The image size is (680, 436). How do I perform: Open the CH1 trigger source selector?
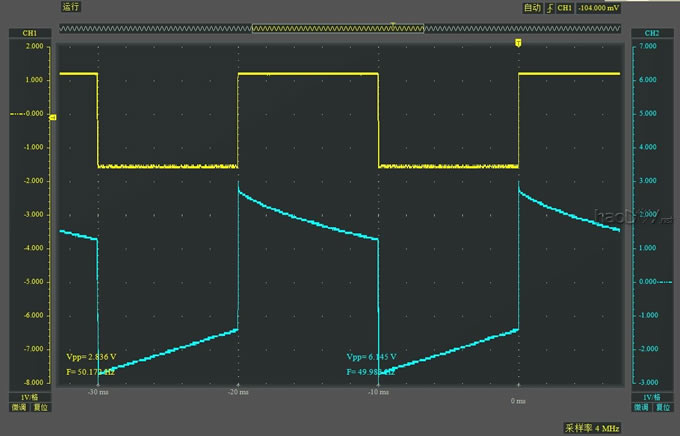pos(564,8)
